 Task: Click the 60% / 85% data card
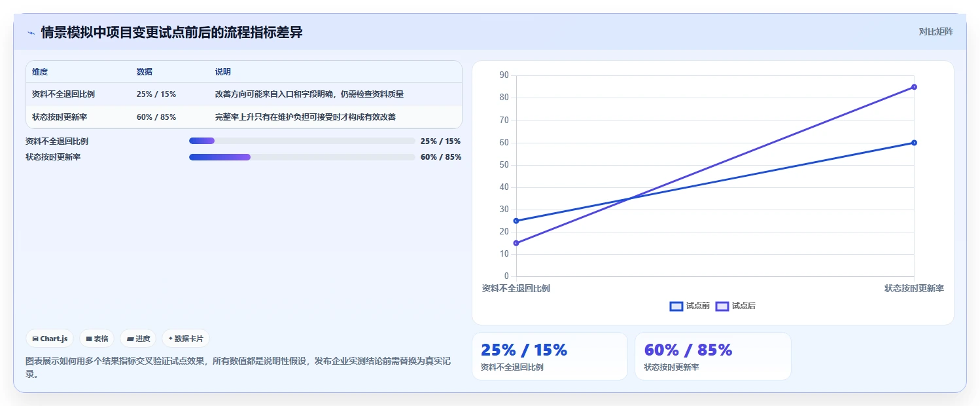point(712,356)
